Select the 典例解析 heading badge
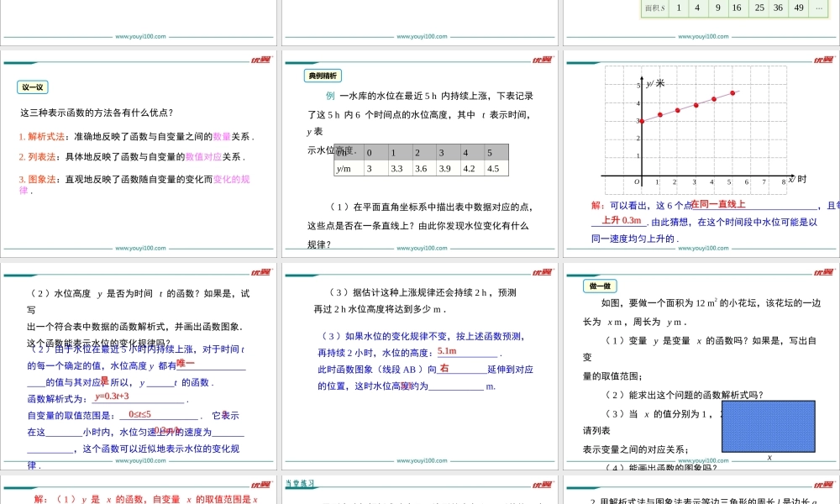The image size is (840, 504). (323, 76)
